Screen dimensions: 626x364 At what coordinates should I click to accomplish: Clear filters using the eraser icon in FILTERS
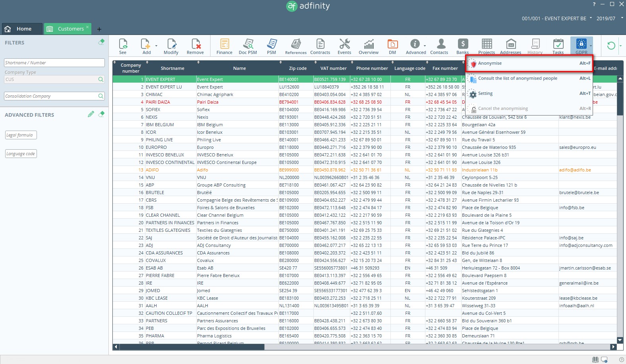tap(101, 42)
